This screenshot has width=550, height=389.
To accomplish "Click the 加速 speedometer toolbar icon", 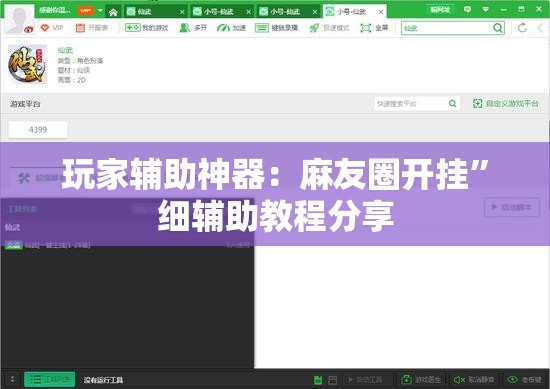I will [x=231, y=27].
